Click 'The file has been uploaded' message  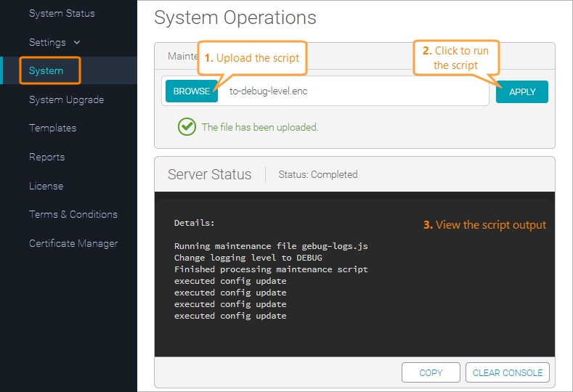click(260, 127)
